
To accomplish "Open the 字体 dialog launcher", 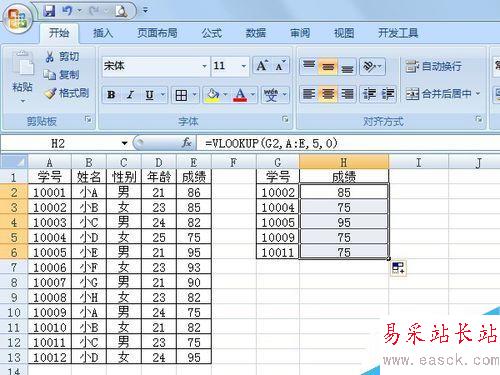I will 285,119.
